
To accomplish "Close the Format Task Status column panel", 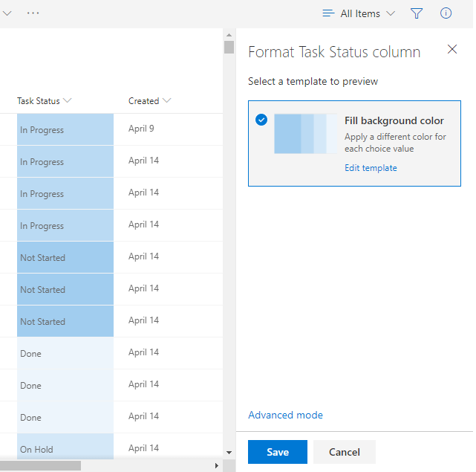I will (452, 49).
